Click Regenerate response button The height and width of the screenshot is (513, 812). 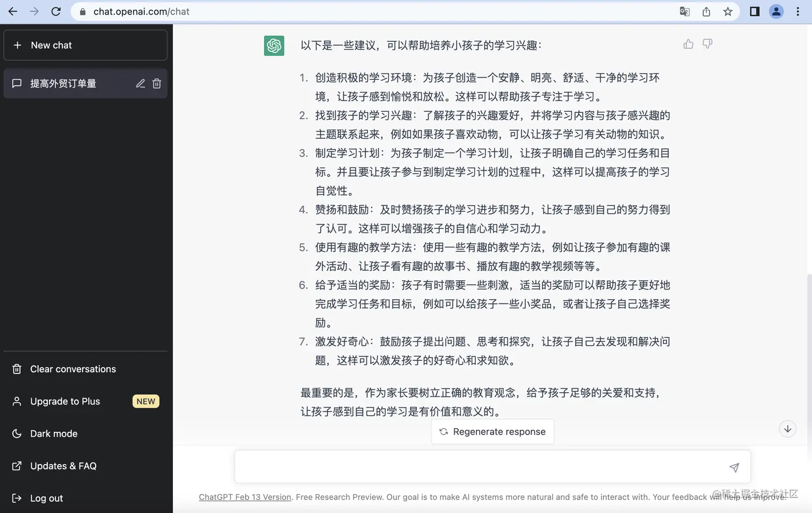tap(492, 431)
